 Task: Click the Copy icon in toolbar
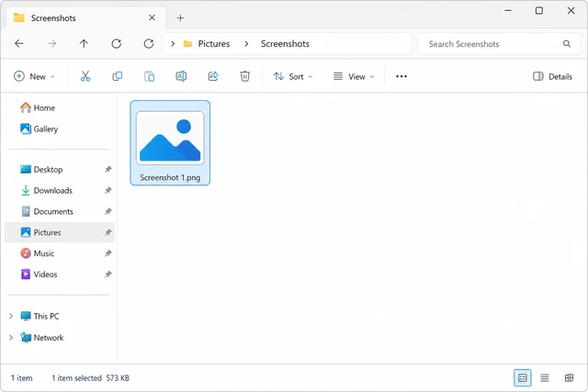point(118,76)
